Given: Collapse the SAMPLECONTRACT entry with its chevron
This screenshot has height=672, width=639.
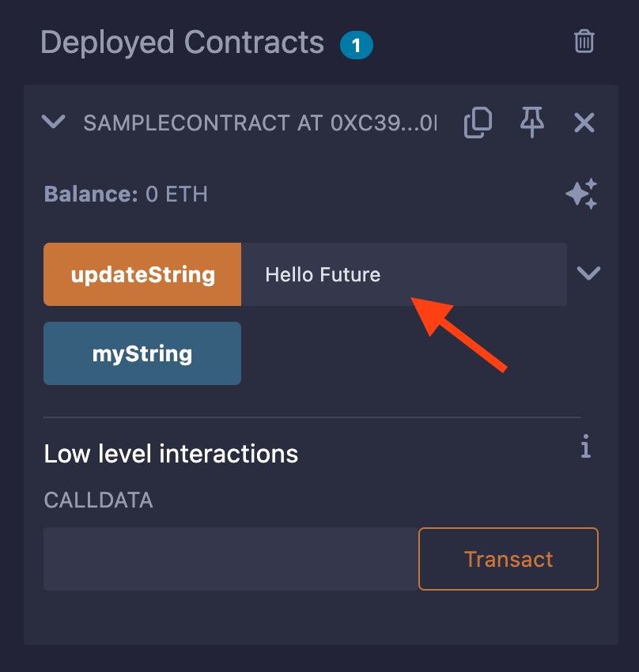Looking at the screenshot, I should (54, 122).
